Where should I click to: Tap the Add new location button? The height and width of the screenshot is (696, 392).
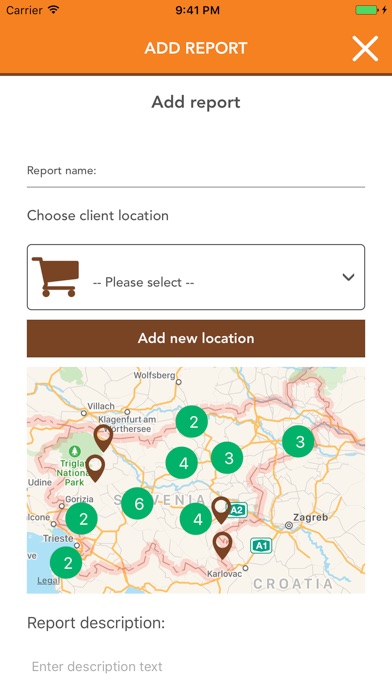point(196,338)
